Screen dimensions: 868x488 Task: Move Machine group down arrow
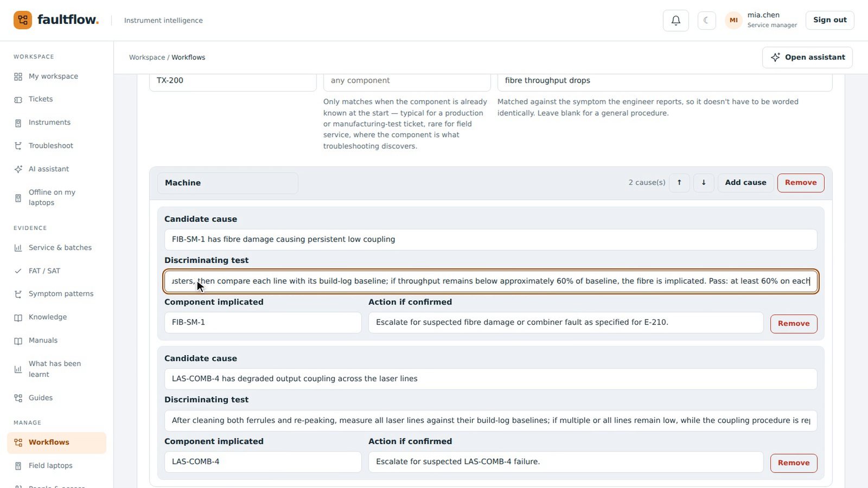(704, 183)
